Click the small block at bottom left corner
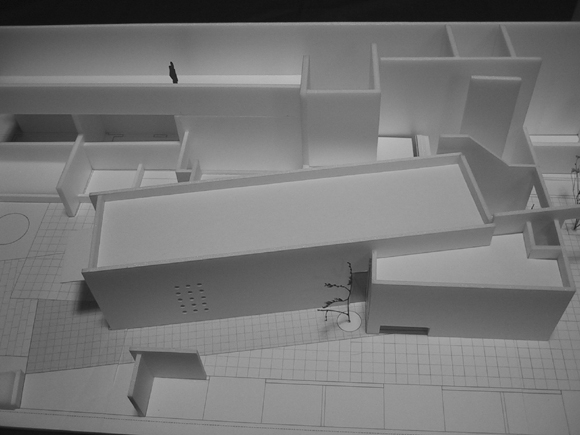The width and height of the screenshot is (580, 435). click(11, 389)
